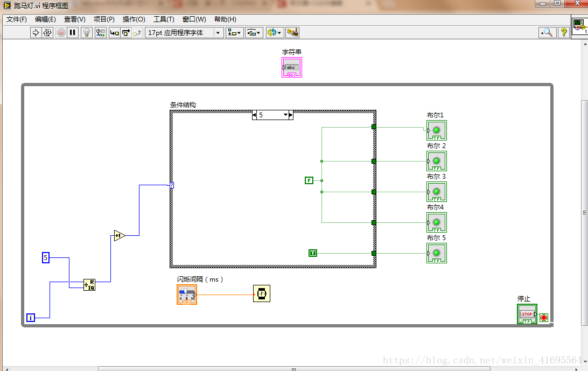Click the 停止 STOP button terminal

coord(527,314)
